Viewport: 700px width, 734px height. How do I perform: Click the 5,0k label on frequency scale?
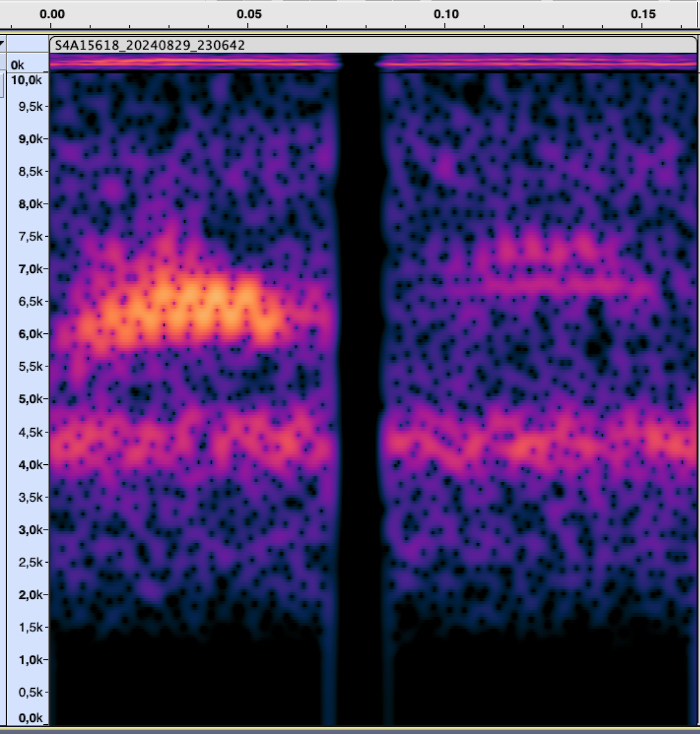26,399
